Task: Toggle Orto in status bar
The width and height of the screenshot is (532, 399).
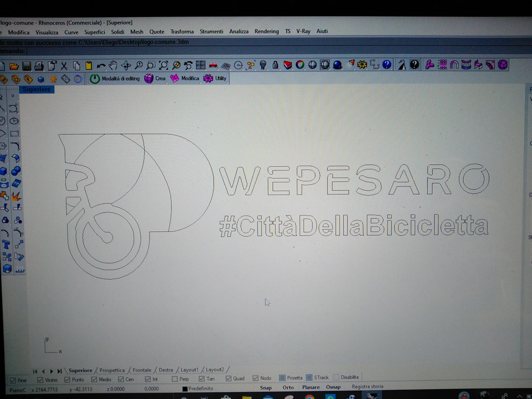Action: (x=288, y=387)
